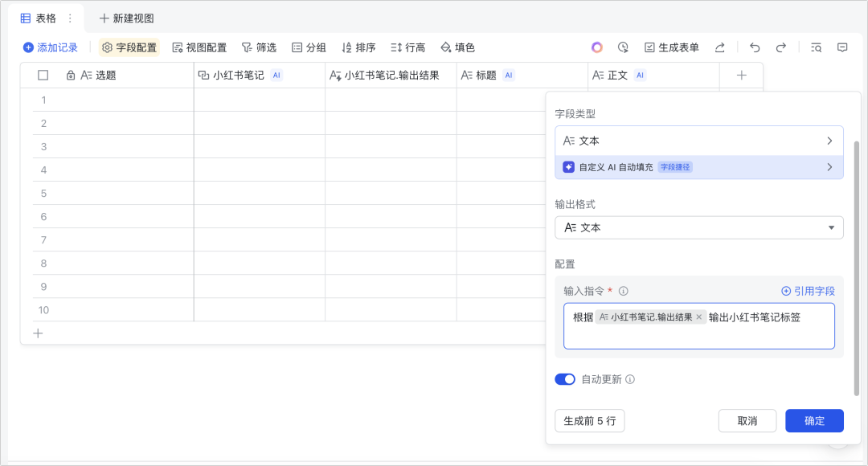Open the find-in-table search icon
This screenshot has height=466, width=868.
click(x=816, y=47)
